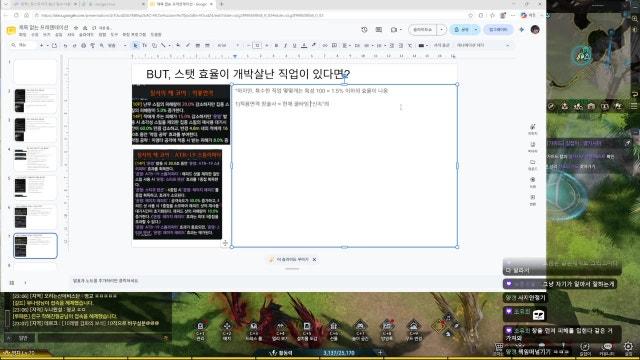
Task: Star the presentation next to title
Action: click(76, 28)
